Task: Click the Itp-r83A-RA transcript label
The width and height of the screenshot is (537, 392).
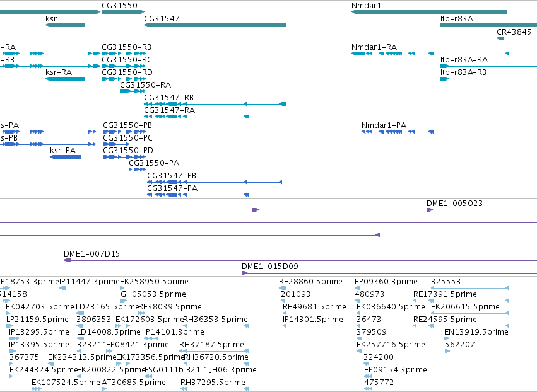Action: pyautogui.click(x=464, y=59)
